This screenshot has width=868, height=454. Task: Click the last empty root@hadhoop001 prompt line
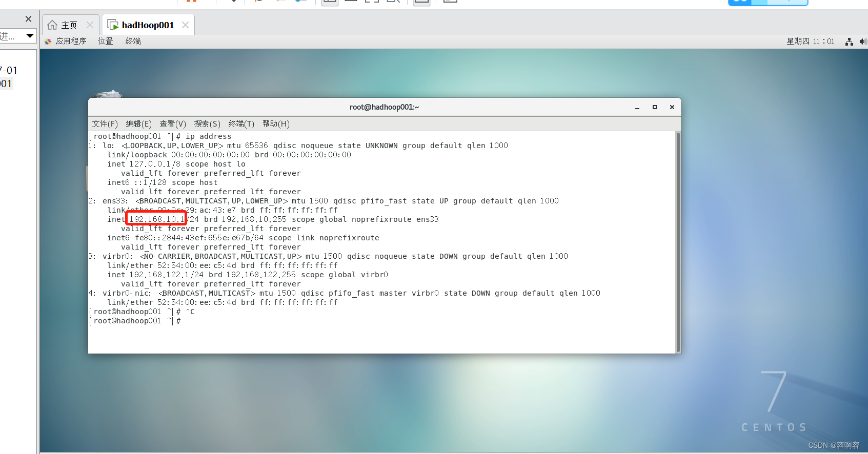click(135, 321)
